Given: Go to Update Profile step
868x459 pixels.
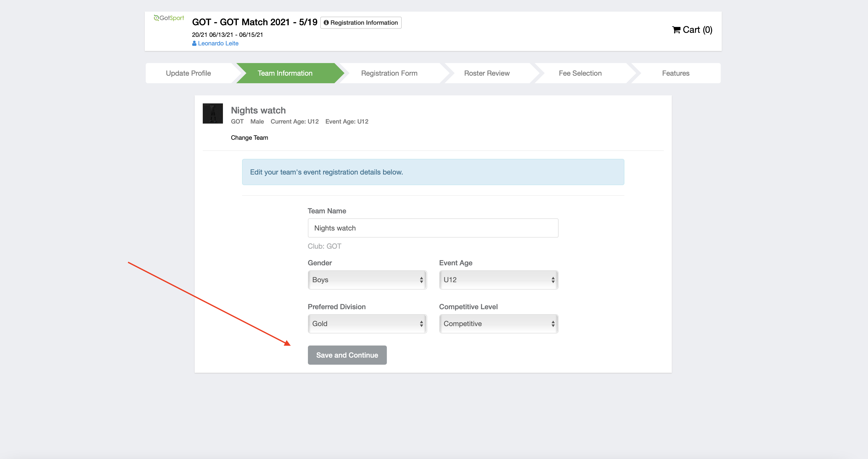Looking at the screenshot, I should pyautogui.click(x=188, y=73).
